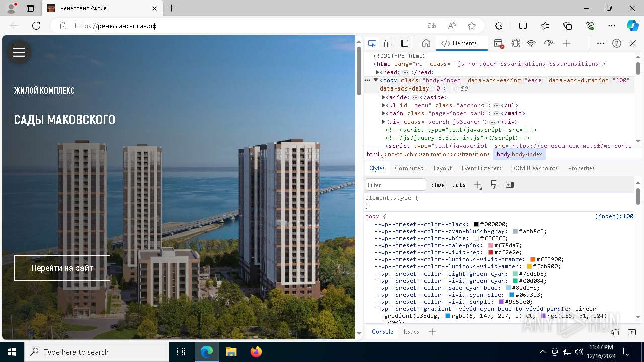Toggle the .cls class editor
This screenshot has height=362, width=644.
(459, 185)
